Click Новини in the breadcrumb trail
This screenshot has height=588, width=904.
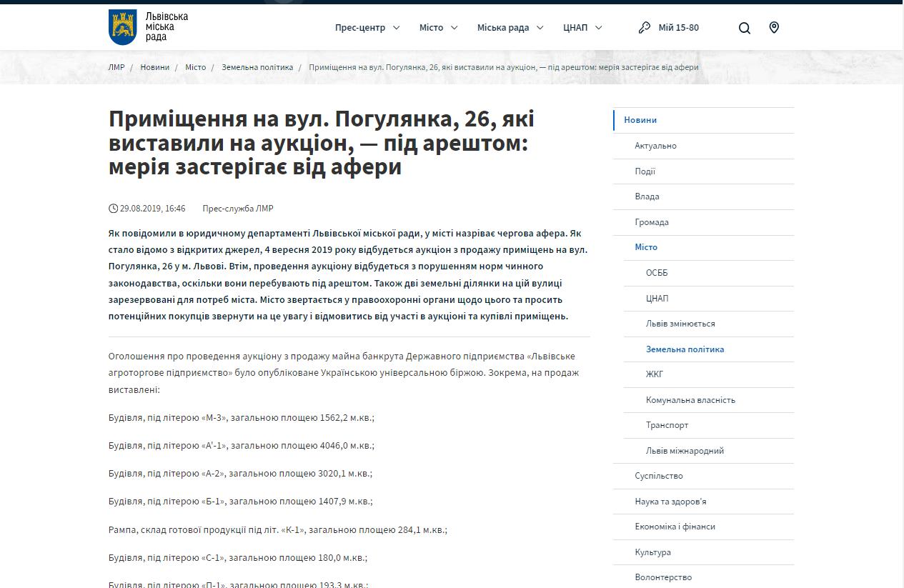tap(154, 67)
